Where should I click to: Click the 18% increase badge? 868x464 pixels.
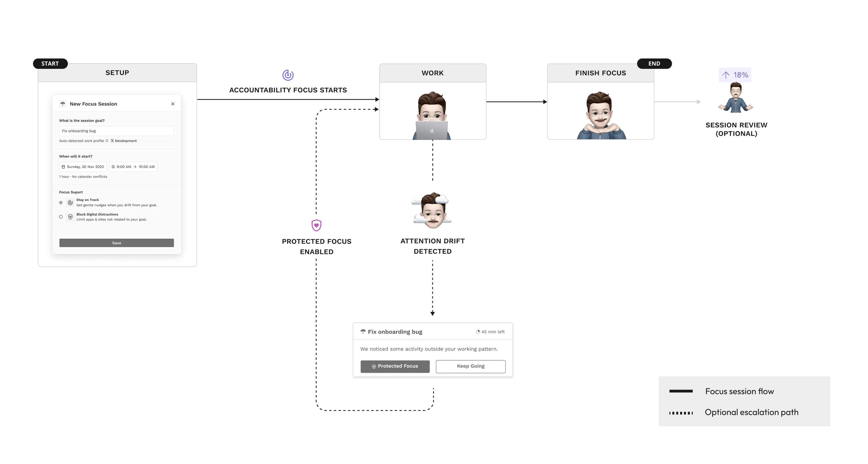(734, 75)
